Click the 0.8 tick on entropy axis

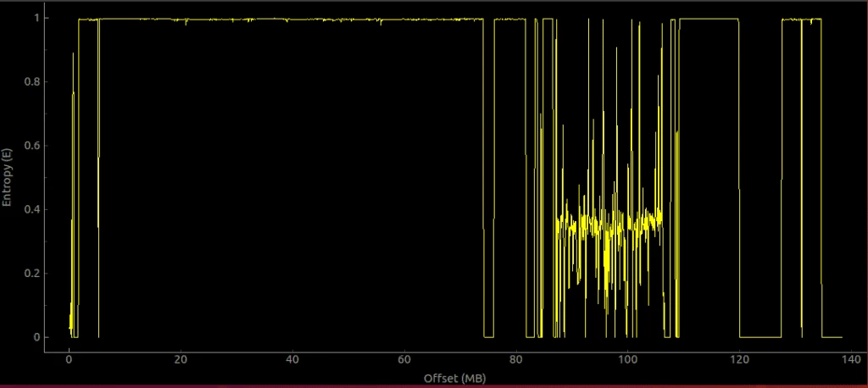pos(31,82)
